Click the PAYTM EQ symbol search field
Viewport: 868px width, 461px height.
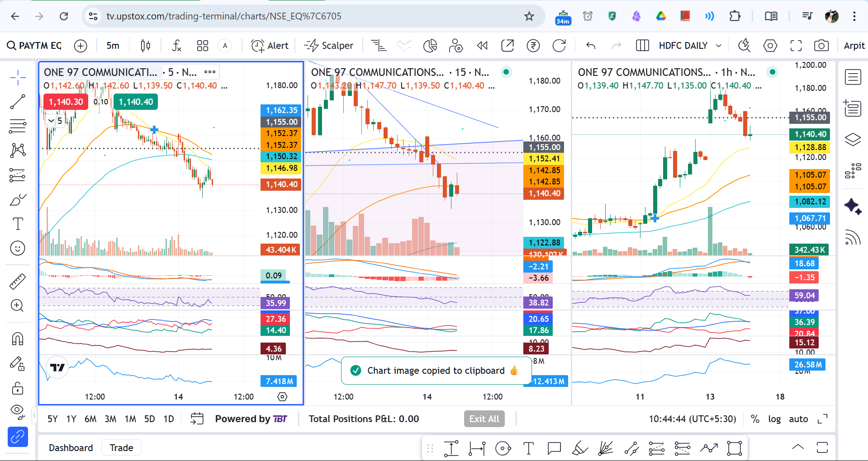(34, 46)
